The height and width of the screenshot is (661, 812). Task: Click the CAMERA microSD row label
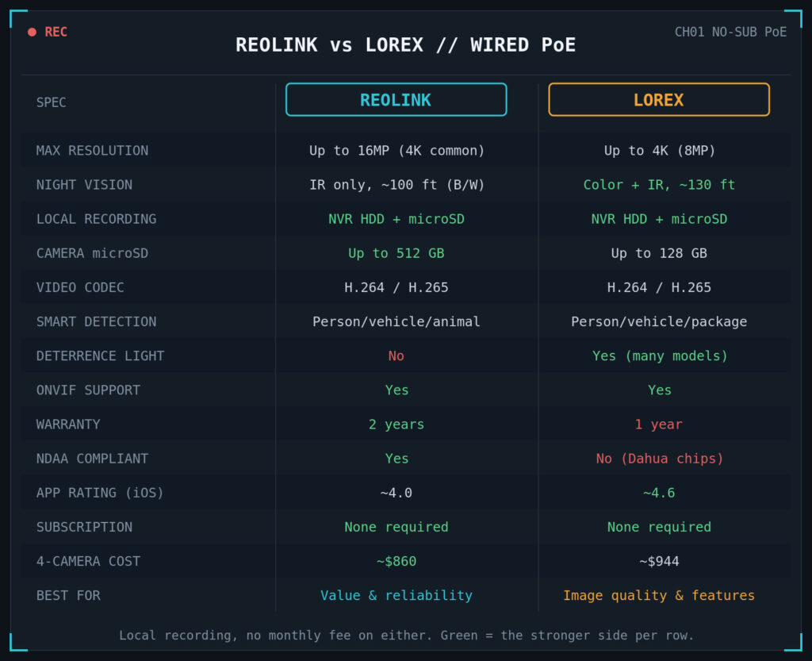click(92, 253)
